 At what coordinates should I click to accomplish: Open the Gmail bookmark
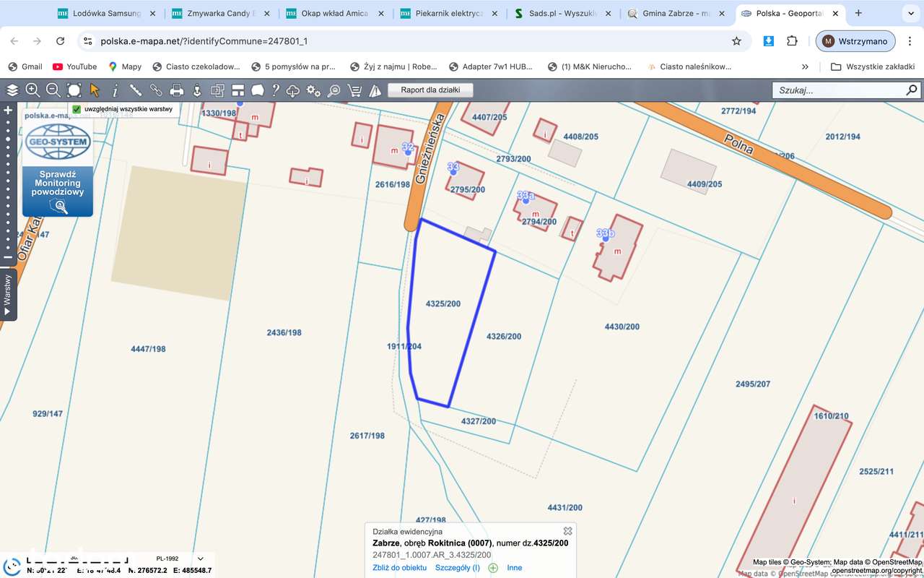(25, 66)
